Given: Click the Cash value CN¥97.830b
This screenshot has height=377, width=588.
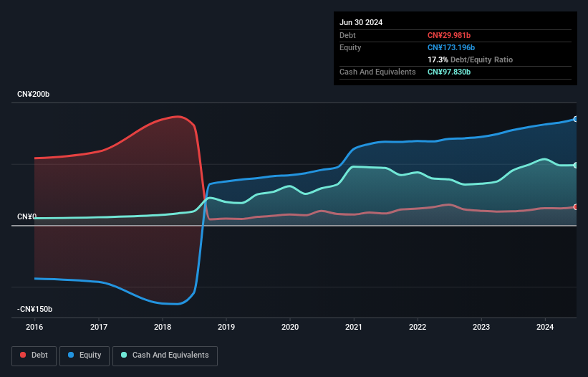Looking at the screenshot, I should 449,72.
